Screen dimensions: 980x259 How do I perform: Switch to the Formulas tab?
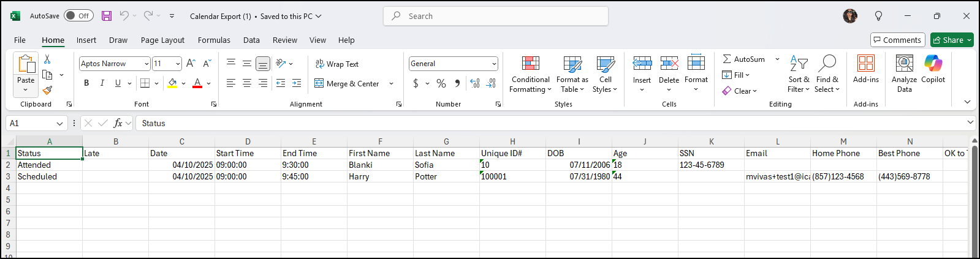(x=214, y=40)
